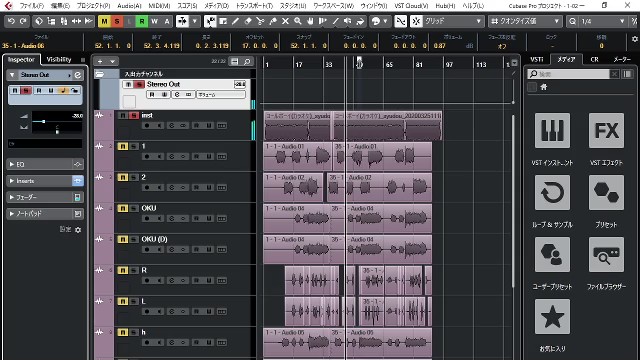Click the inspector volume fader slider

44,122
